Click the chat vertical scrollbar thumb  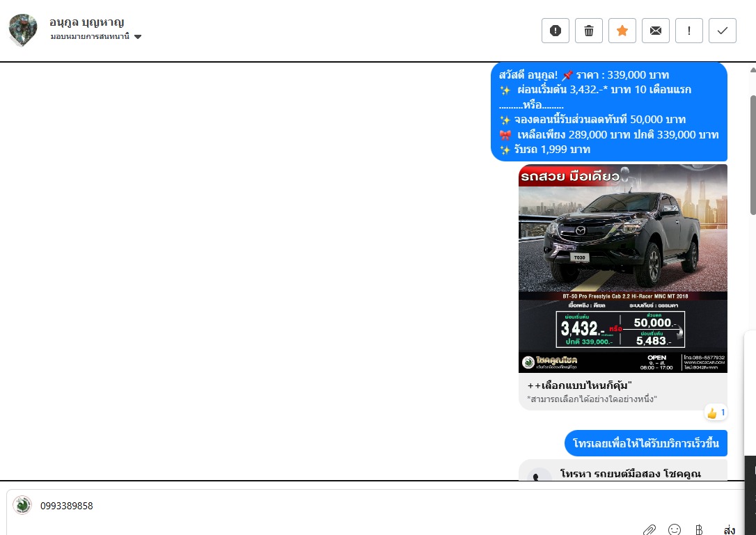[753, 153]
